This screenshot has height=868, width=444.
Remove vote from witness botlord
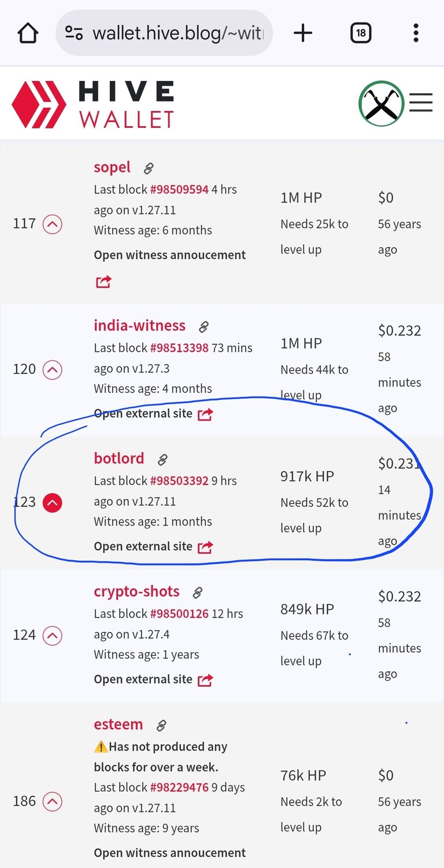[53, 502]
